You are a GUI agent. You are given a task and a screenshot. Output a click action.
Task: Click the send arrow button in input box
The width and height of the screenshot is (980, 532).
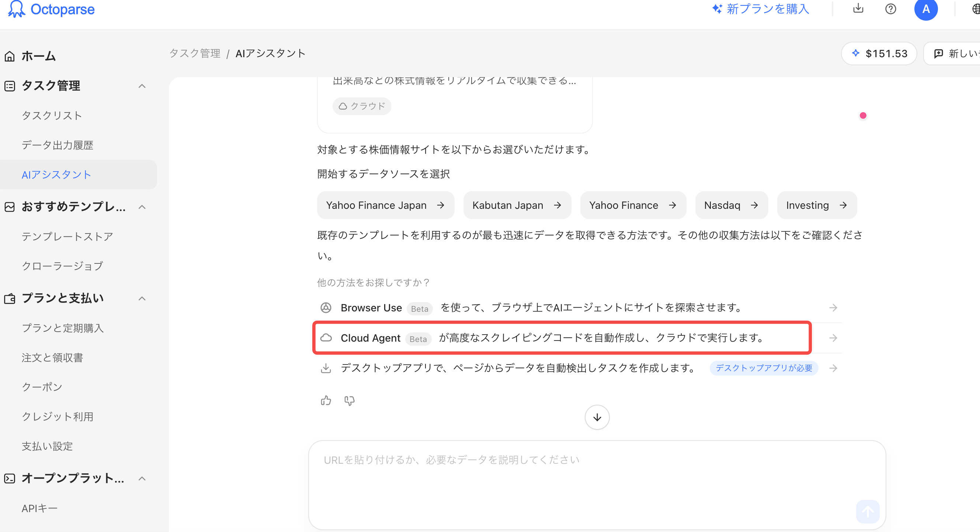click(868, 511)
